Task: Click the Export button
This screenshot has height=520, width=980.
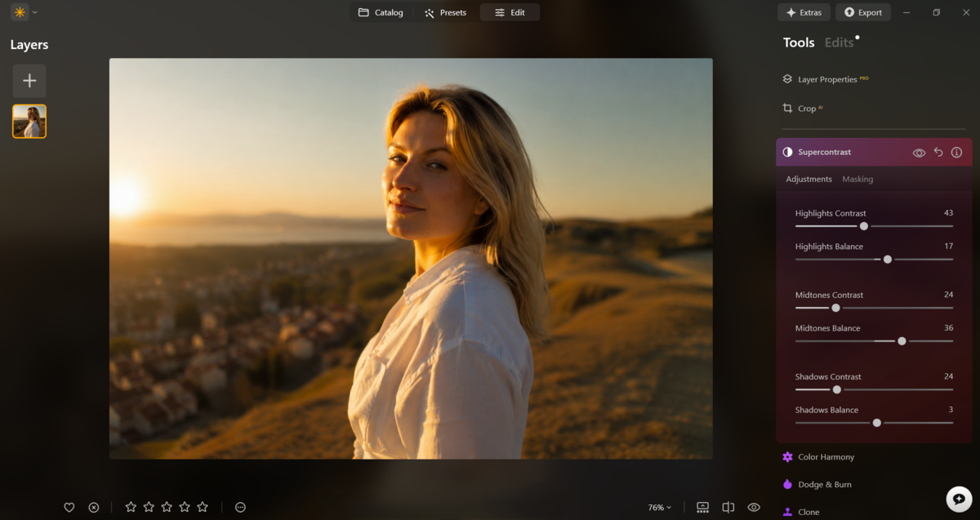Action: click(862, 12)
